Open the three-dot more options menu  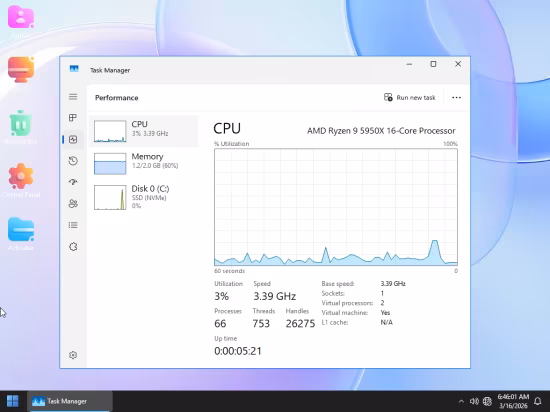[456, 97]
